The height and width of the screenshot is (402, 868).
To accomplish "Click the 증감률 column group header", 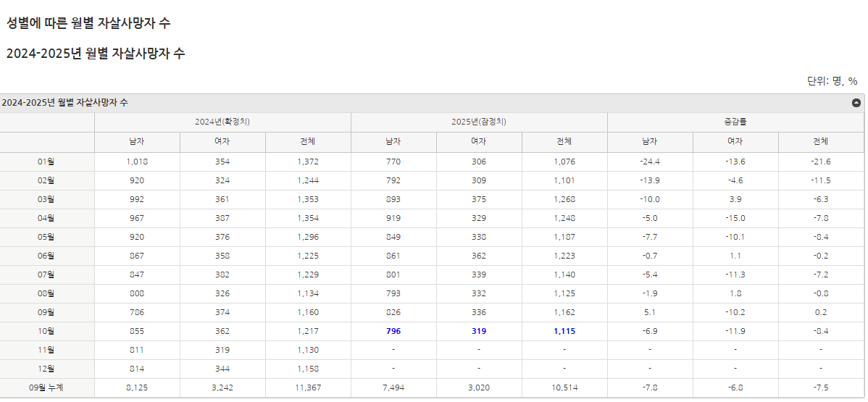I will [735, 122].
